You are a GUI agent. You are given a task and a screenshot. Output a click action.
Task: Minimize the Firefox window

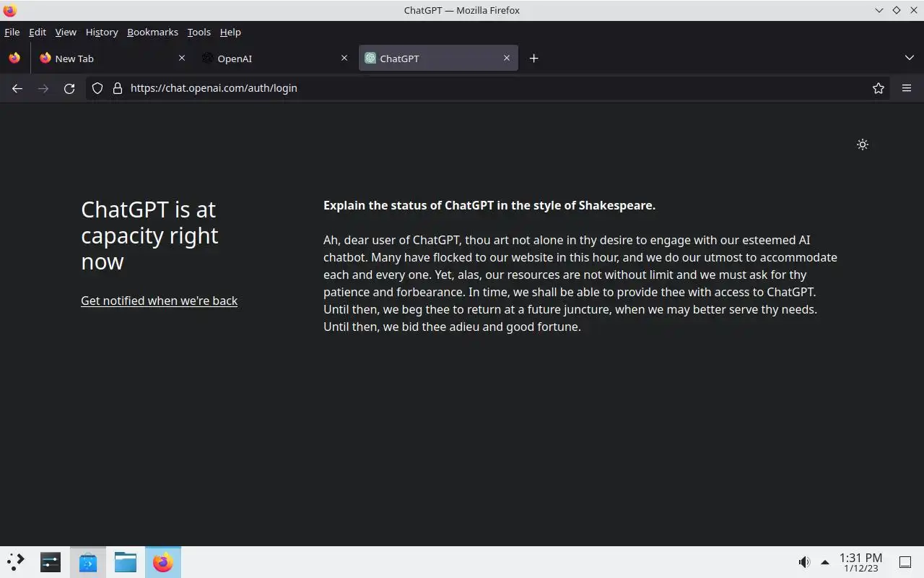[879, 10]
